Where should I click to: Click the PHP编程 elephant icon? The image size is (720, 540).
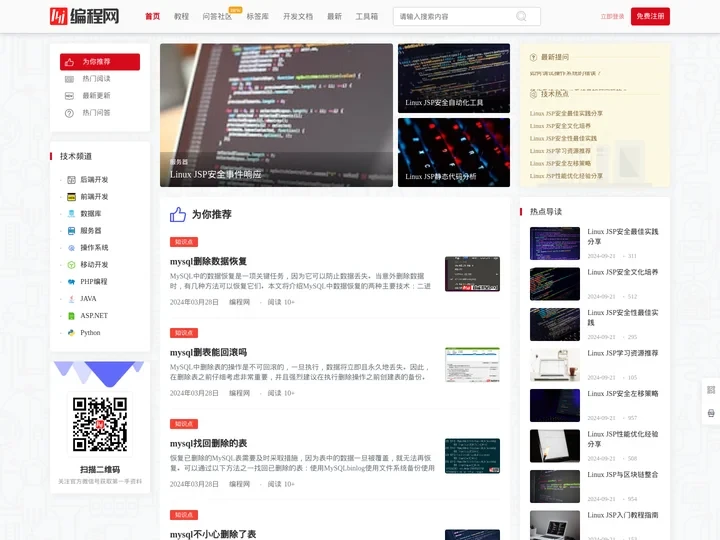71,281
